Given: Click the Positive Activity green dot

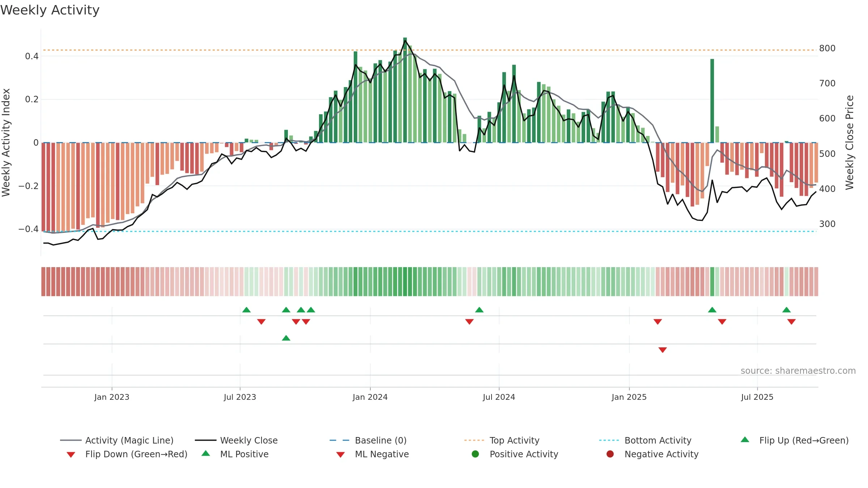Looking at the screenshot, I should [x=475, y=454].
